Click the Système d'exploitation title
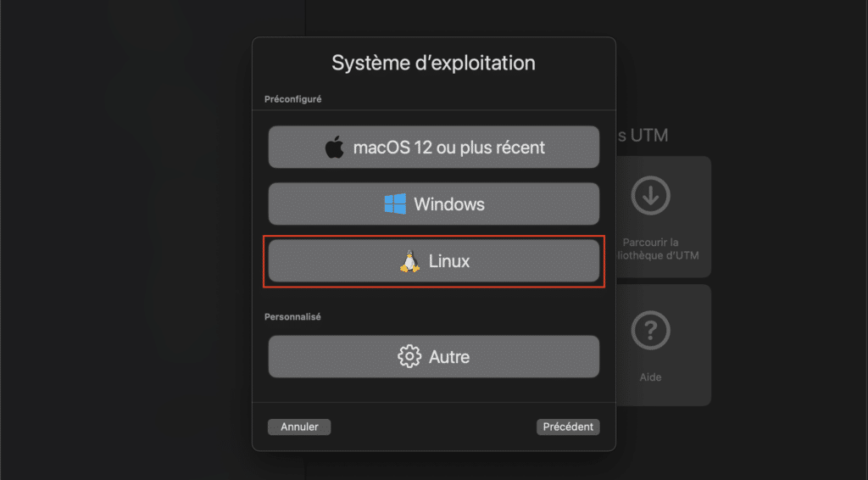Screen dimensions: 868x480 [433, 63]
